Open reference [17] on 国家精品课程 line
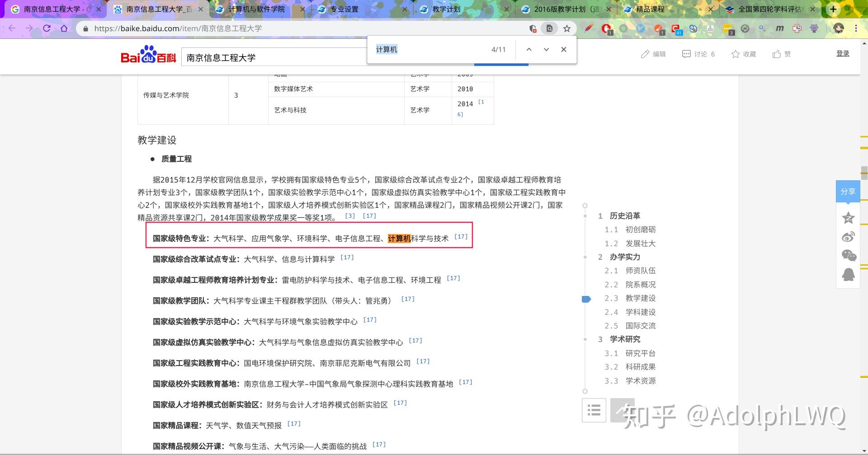This screenshot has height=455, width=868. 294,423
